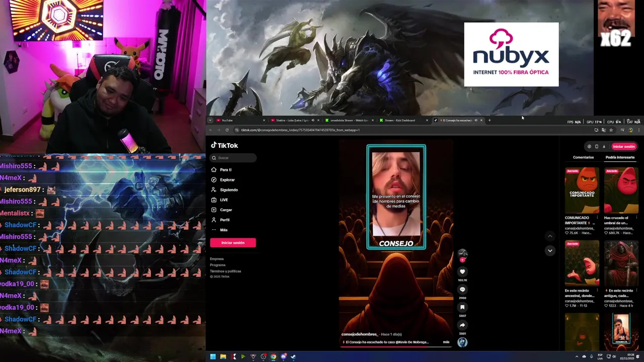Save video with the bookmark icon
Image resolution: width=644 pixels, height=362 pixels.
point(462,307)
